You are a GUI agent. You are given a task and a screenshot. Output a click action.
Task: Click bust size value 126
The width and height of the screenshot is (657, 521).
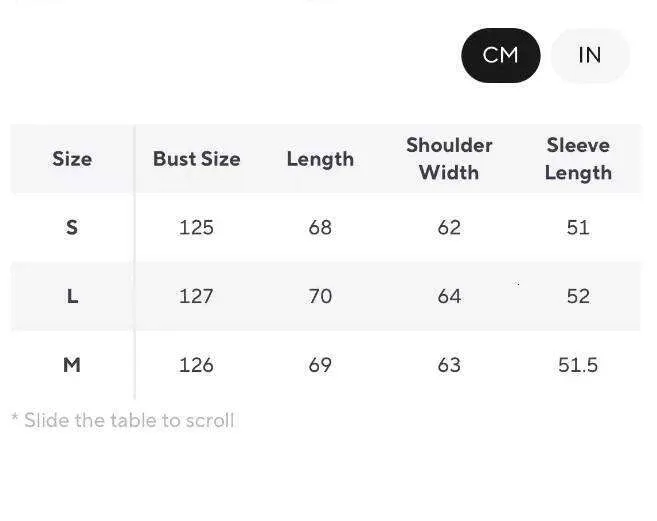[x=196, y=365]
